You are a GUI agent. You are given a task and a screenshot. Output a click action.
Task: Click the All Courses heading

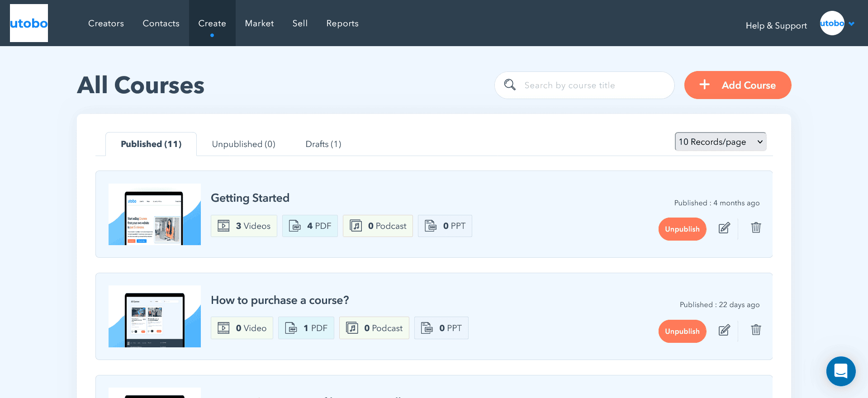pos(141,85)
